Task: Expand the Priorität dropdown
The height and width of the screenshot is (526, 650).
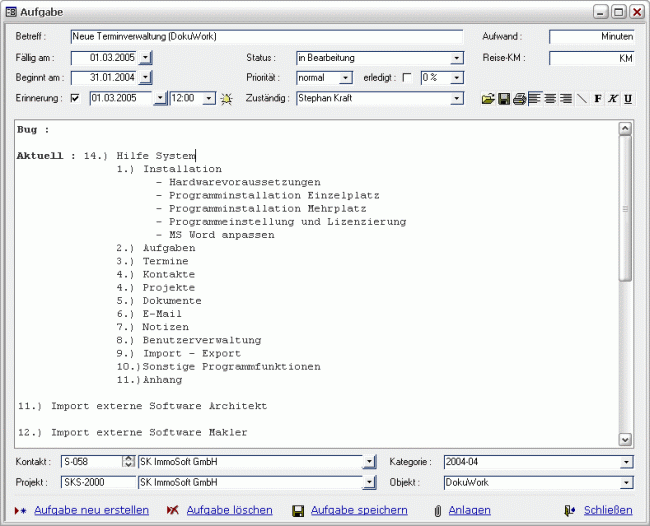Action: [x=346, y=78]
